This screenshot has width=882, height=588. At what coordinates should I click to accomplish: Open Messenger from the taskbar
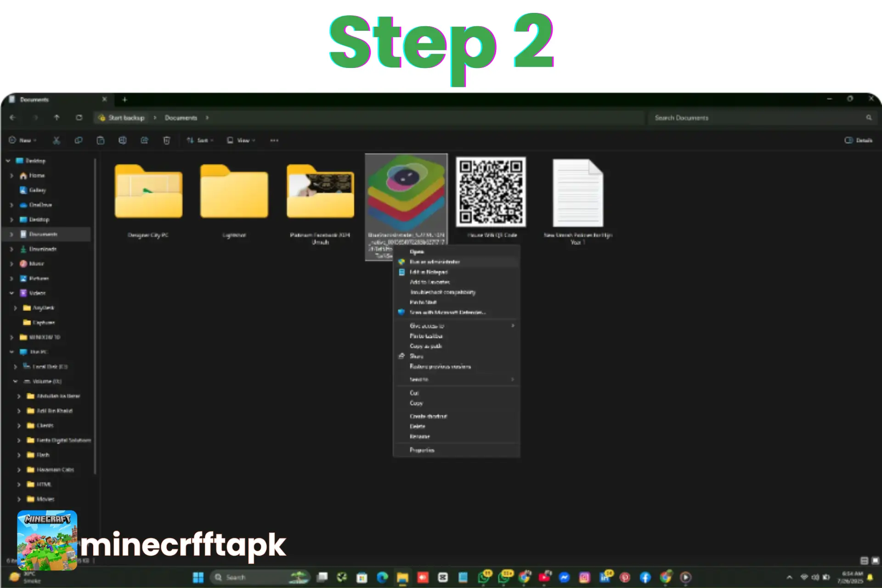564,577
